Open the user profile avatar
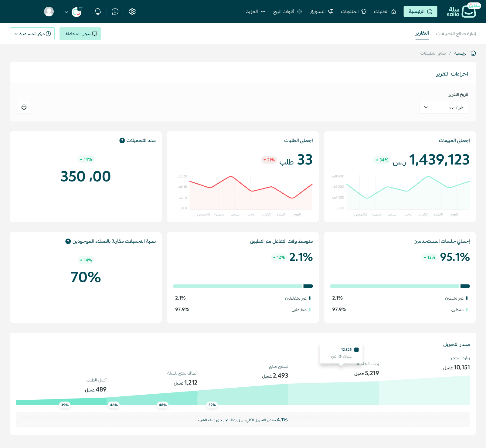486x448 pixels. click(49, 12)
